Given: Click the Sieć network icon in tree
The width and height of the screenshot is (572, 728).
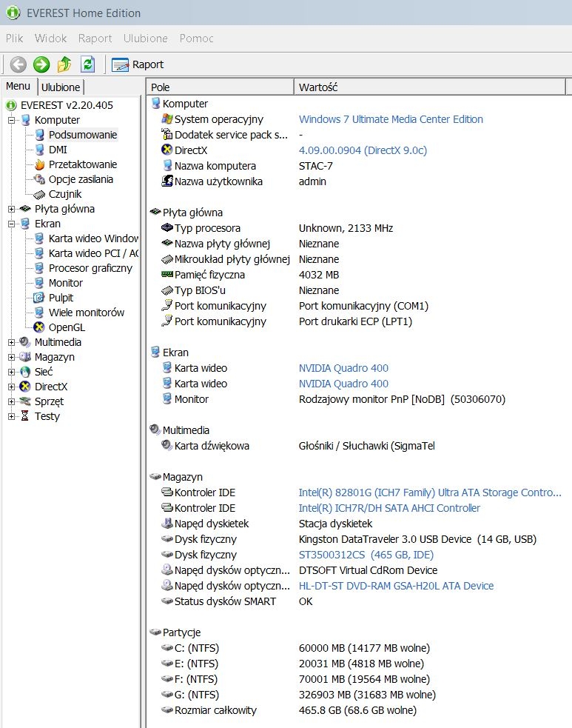Looking at the screenshot, I should pyautogui.click(x=25, y=372).
